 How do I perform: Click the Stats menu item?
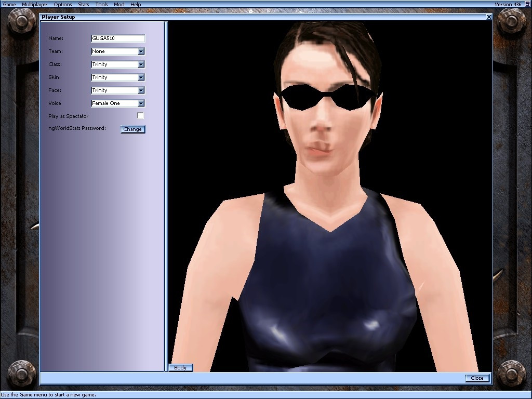(x=84, y=4)
